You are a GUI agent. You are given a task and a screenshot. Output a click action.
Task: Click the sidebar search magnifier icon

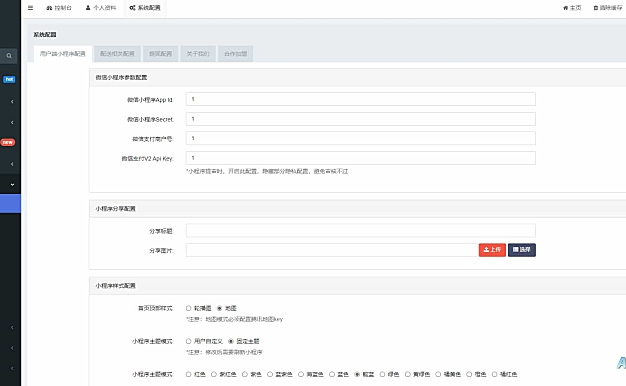9,56
